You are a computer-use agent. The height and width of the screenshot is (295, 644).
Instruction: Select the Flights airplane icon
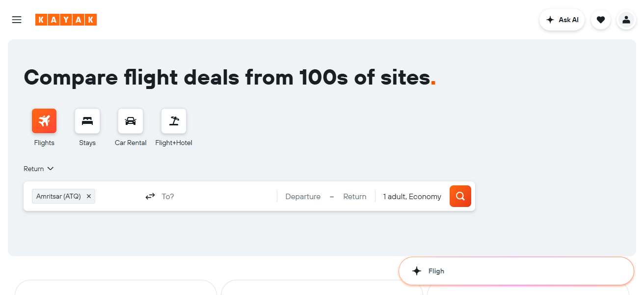tap(44, 121)
